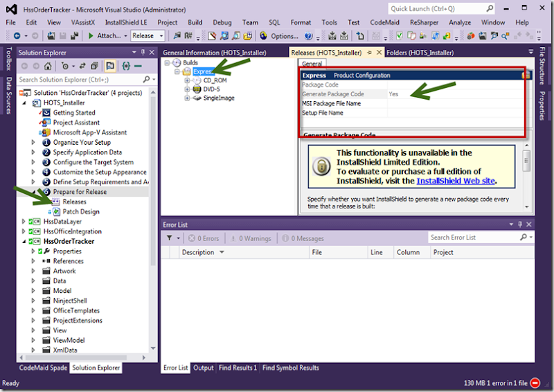Expand the CD_ROM release node

(187, 80)
